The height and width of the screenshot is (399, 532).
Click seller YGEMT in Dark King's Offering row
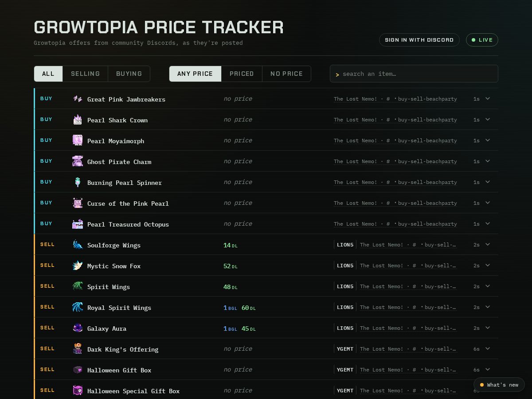(x=345, y=349)
